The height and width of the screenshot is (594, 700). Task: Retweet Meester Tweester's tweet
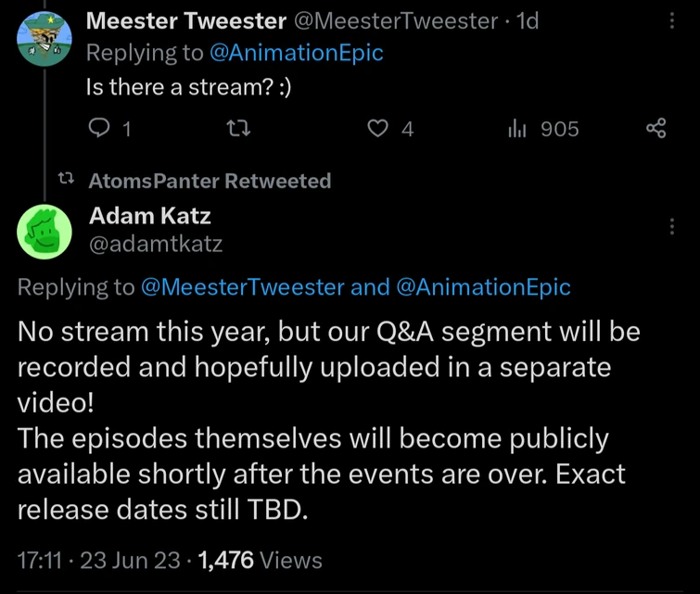[x=239, y=130]
